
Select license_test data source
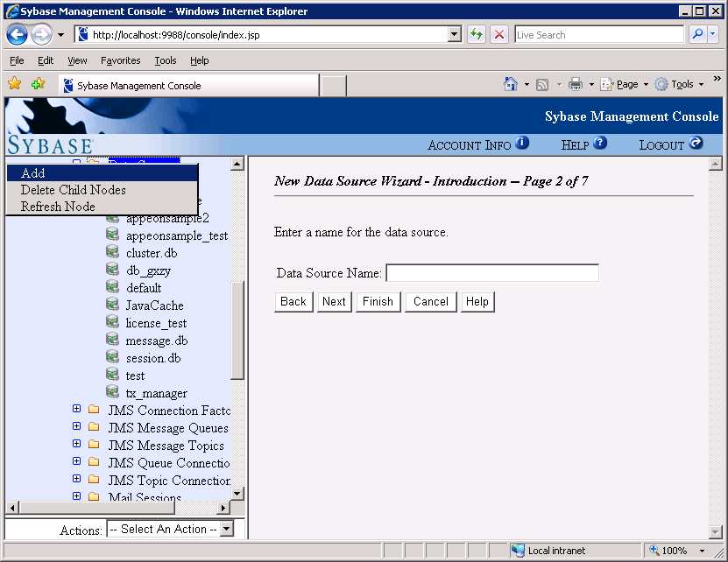tap(156, 323)
